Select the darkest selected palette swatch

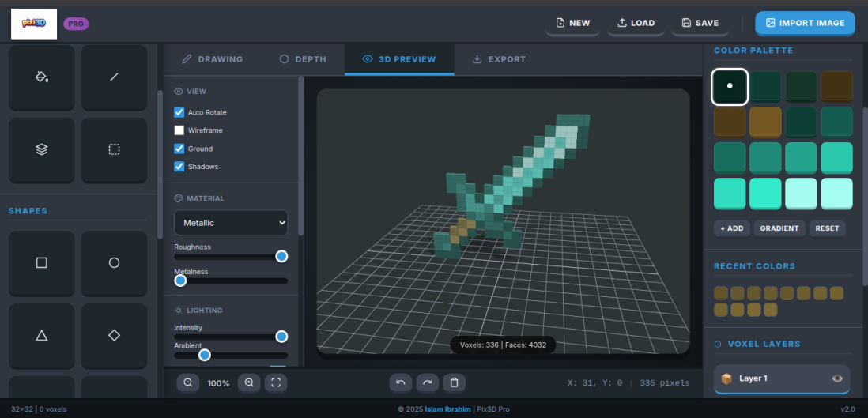730,86
